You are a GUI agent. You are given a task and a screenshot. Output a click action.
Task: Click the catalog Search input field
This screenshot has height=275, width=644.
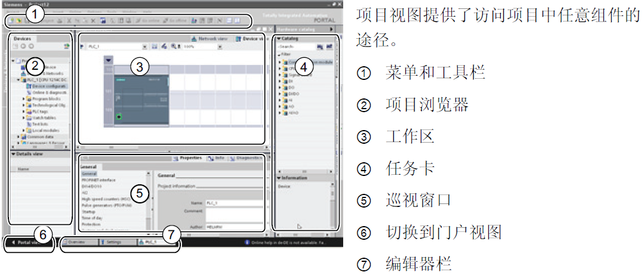(295, 47)
